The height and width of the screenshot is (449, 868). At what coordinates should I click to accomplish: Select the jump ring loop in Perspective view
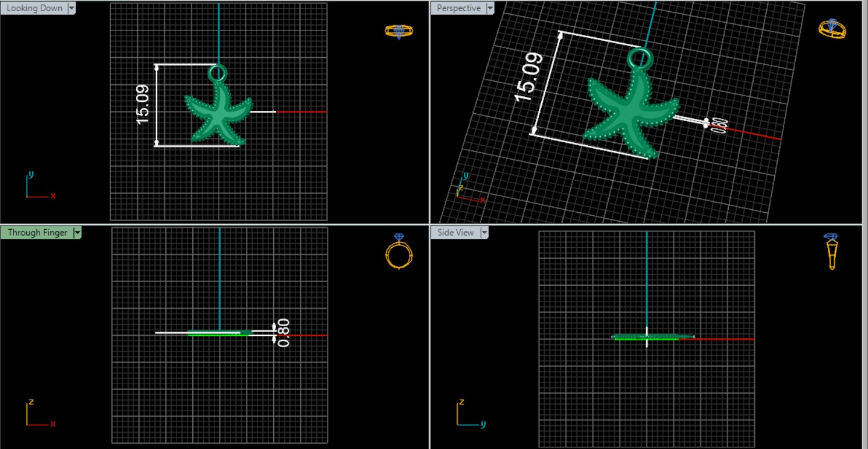pyautogui.click(x=640, y=58)
